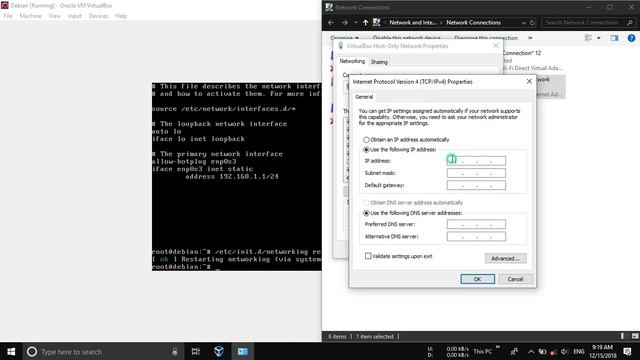Viewport: 640px width, 360px height.
Task: Click the Diagnose this connection command
Action: tap(486, 38)
